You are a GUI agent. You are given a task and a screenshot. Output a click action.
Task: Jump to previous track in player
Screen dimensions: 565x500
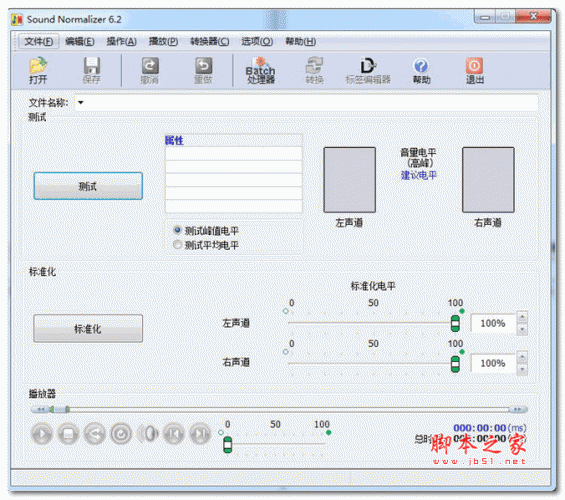174,434
